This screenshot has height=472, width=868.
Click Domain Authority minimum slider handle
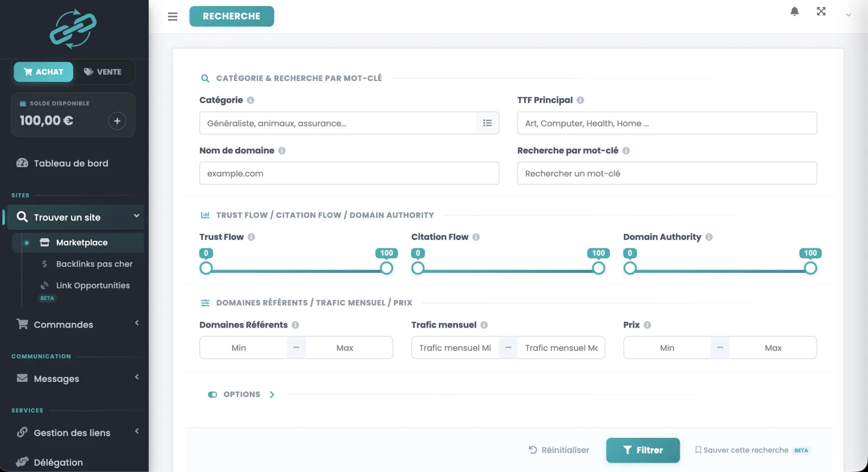(630, 268)
